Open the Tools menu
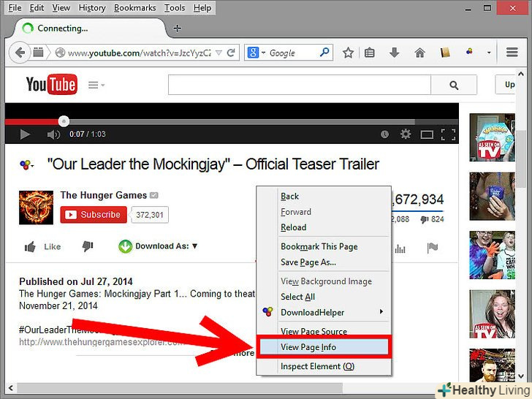The image size is (532, 399). 175,7
